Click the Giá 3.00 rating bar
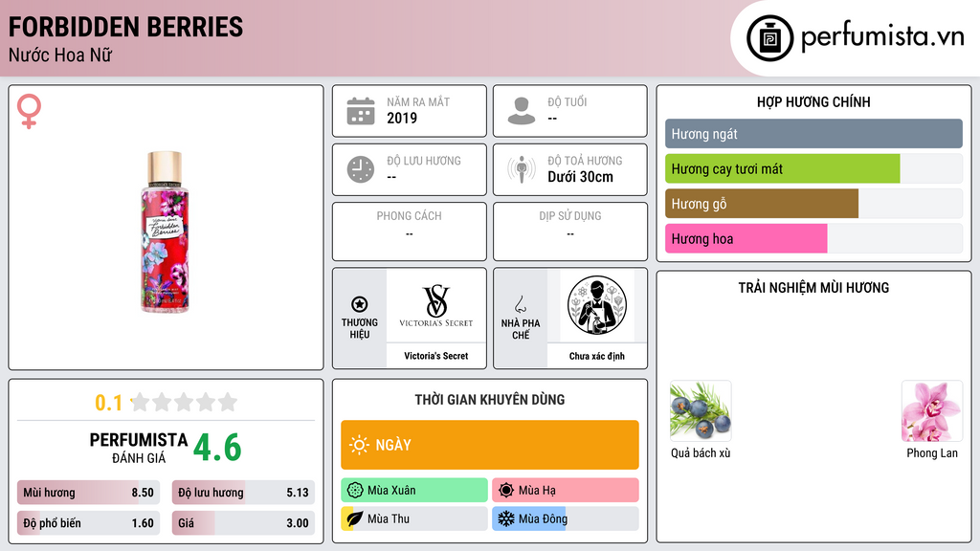Screen dimensions: 980x551 click(x=243, y=523)
